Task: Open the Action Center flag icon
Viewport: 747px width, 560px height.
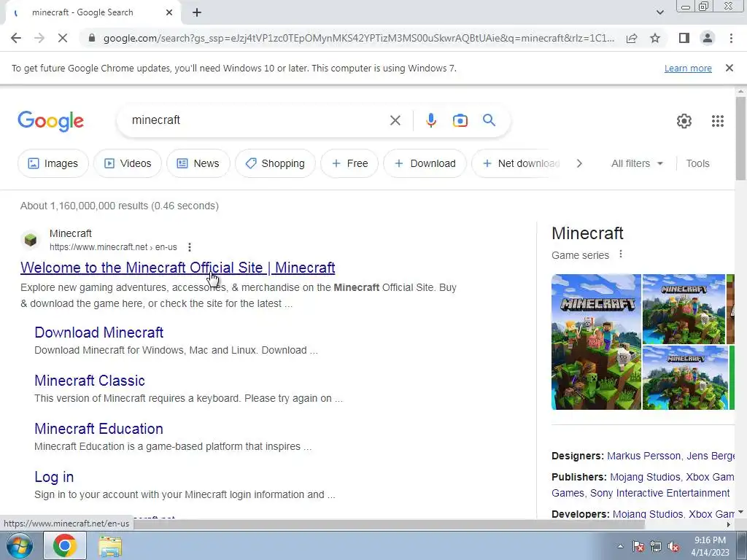Action: [x=638, y=546]
